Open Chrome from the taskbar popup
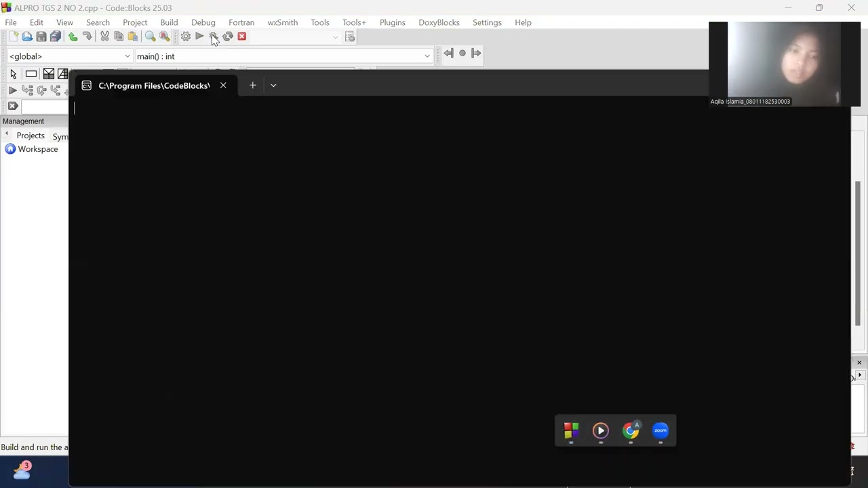The height and width of the screenshot is (488, 868). point(631,430)
